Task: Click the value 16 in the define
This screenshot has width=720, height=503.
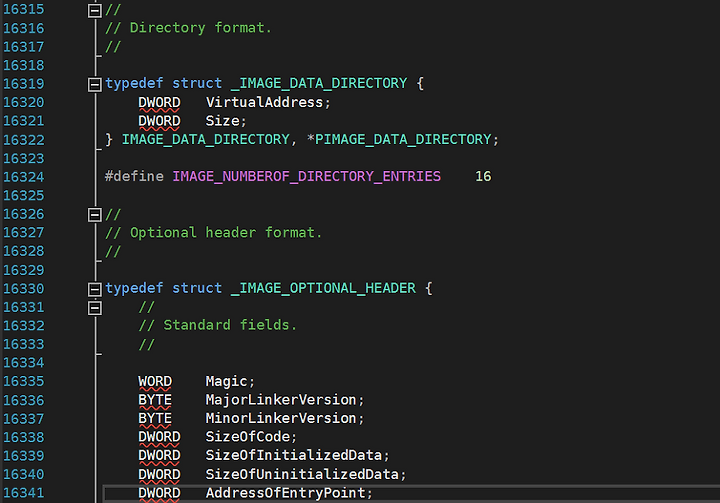Action: (483, 176)
